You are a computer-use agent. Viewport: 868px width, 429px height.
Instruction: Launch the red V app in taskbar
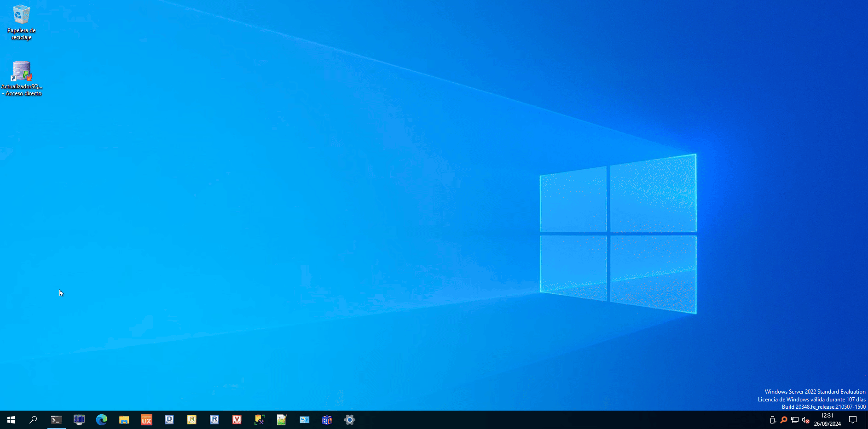pyautogui.click(x=237, y=420)
